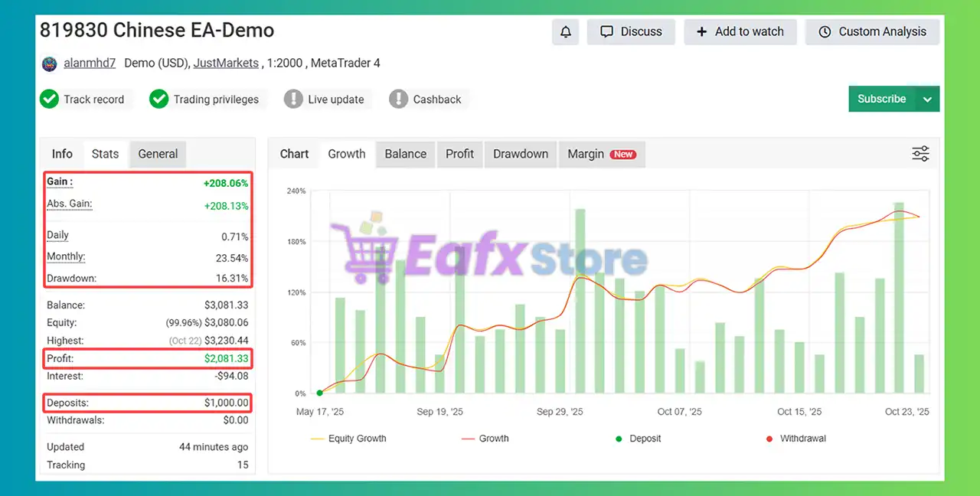Image resolution: width=980 pixels, height=496 pixels.
Task: Open the General tab
Action: tap(158, 154)
